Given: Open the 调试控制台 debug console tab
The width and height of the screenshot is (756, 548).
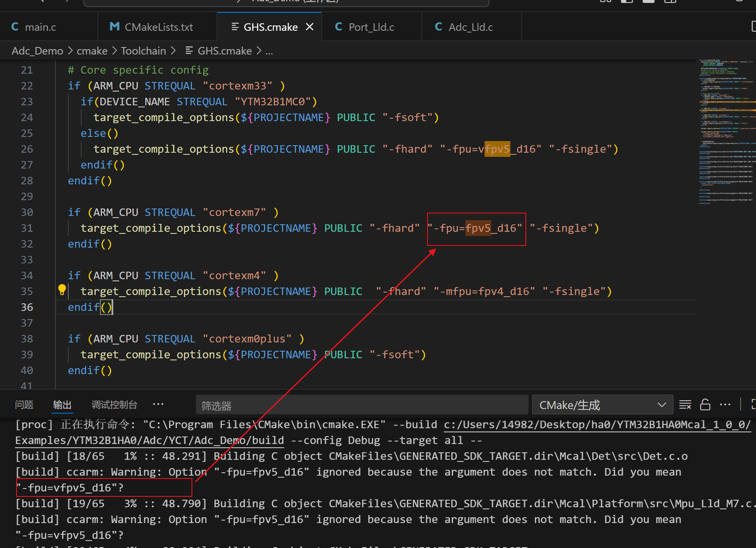Looking at the screenshot, I should [x=114, y=404].
